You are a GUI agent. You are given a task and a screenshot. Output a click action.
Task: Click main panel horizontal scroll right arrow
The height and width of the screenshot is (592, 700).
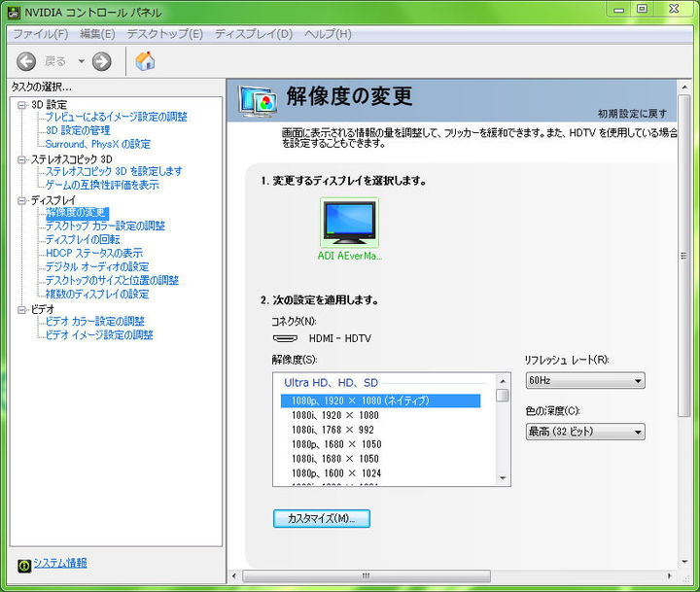[x=669, y=575]
